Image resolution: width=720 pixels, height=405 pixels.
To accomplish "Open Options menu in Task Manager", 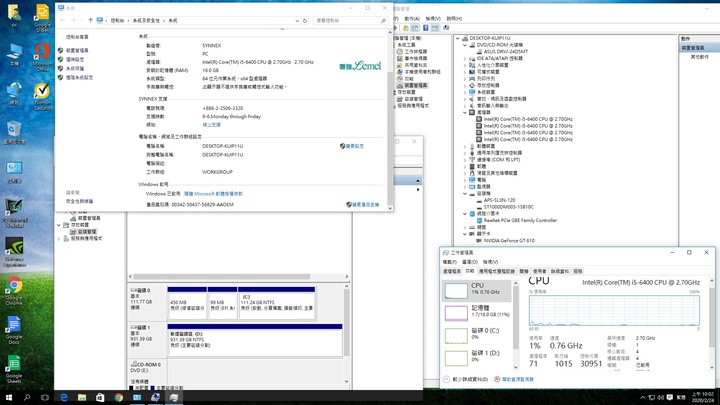I will (x=469, y=262).
